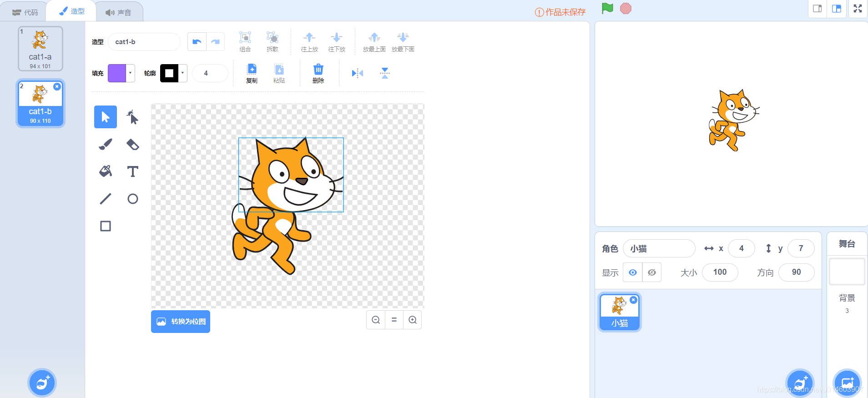Select the Eraser tool
This screenshot has width=868, height=398.
132,144
